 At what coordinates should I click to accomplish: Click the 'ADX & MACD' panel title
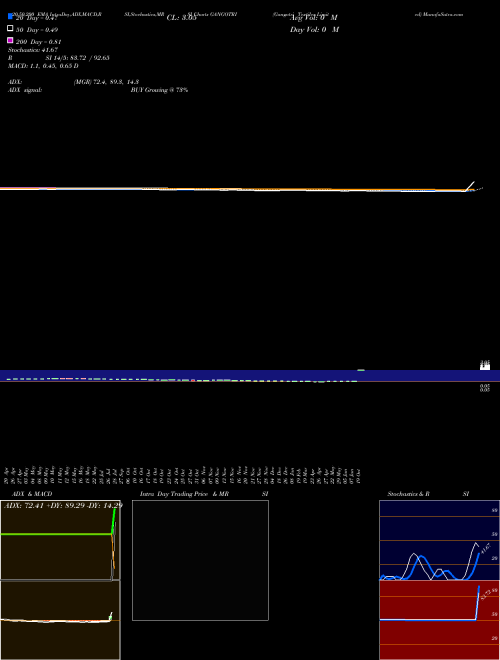(32, 494)
